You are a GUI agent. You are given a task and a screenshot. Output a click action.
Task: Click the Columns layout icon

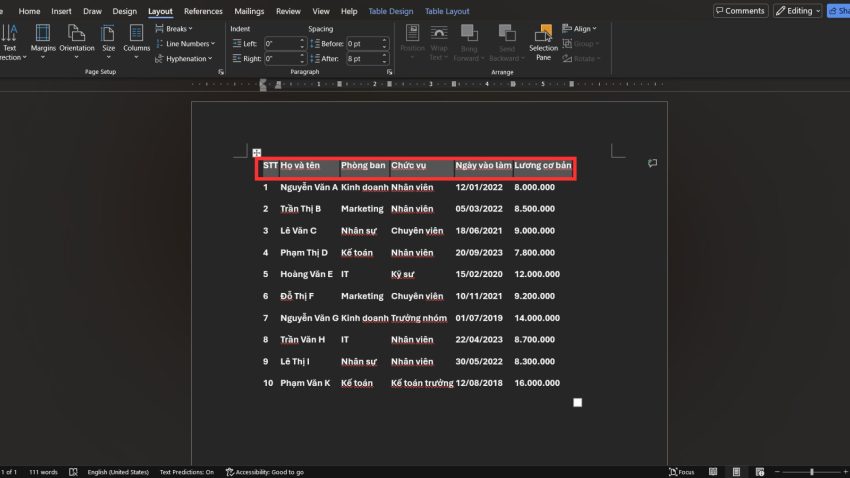[x=137, y=40]
